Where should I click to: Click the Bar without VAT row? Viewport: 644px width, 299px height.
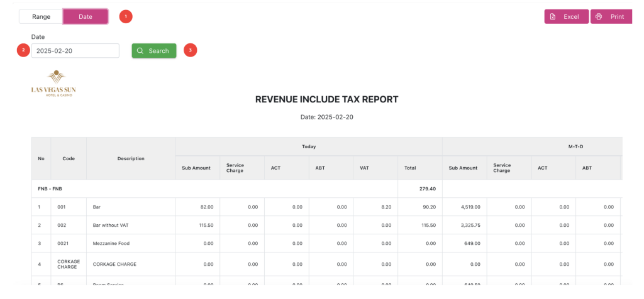pyautogui.click(x=111, y=225)
